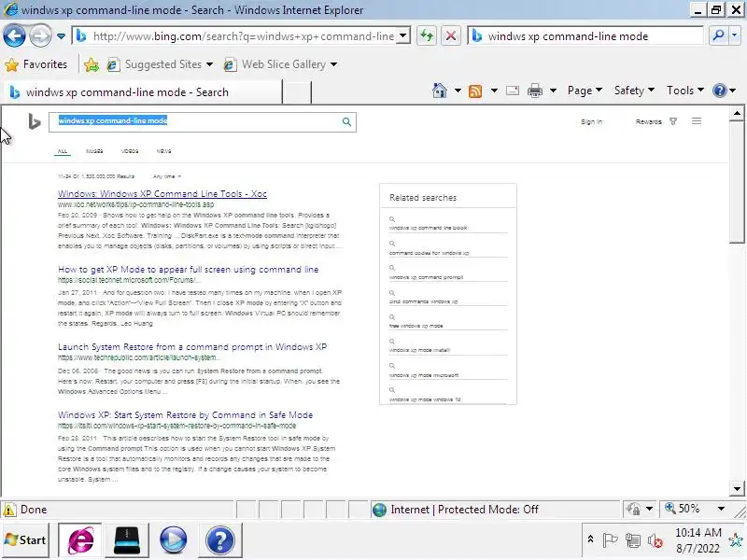Click Internet Explorer taskbar icon
This screenshot has height=560, width=747.
pyautogui.click(x=80, y=540)
